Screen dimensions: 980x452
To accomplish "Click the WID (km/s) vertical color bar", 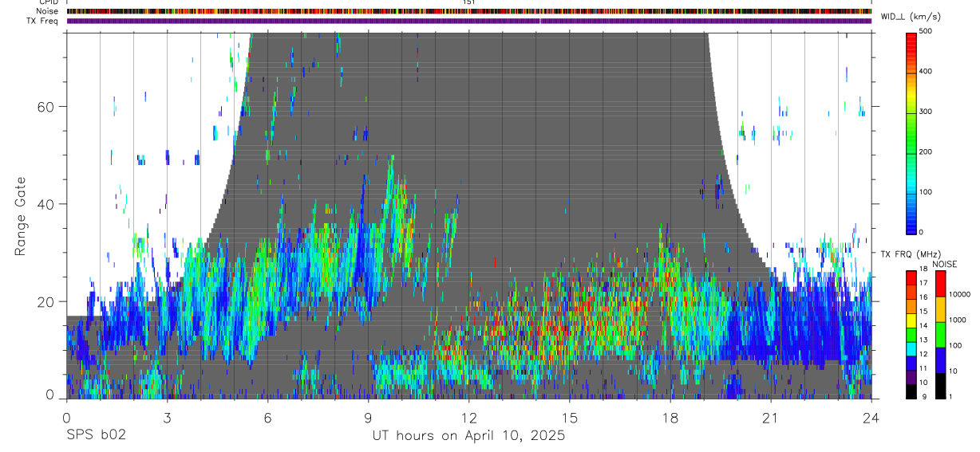I will (911, 132).
